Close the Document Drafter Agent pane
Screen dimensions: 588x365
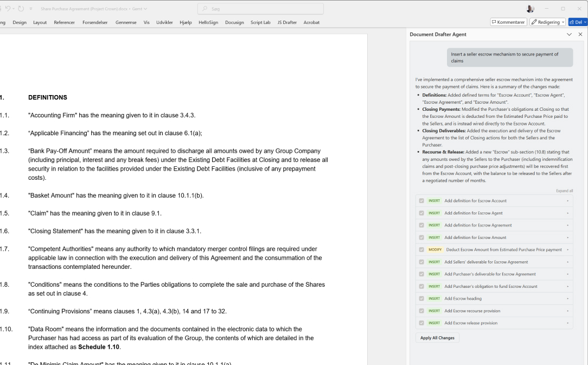[x=580, y=34]
